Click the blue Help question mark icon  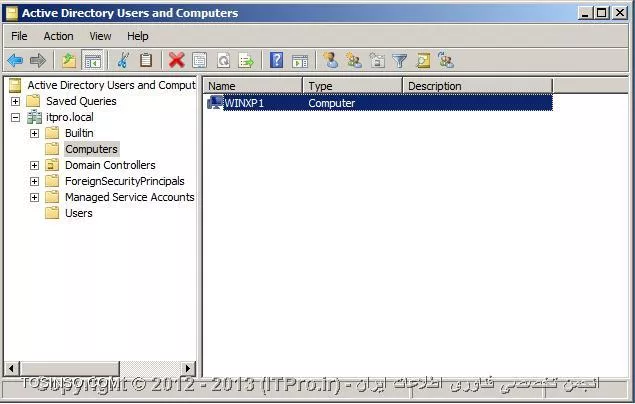(277, 61)
